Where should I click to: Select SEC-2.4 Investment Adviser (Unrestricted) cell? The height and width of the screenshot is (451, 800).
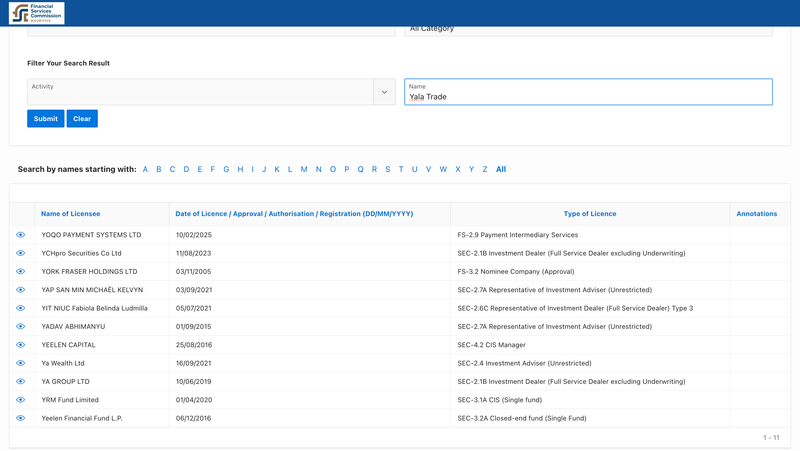point(524,363)
